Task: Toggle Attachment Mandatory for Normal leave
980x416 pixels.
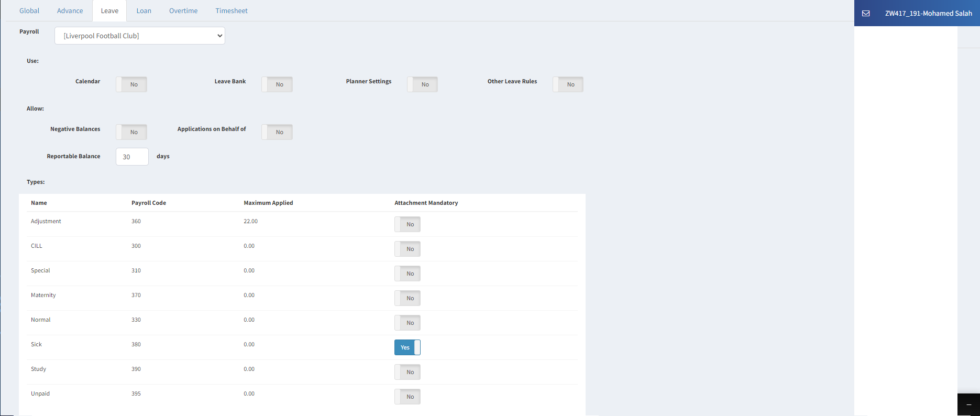Action: (x=408, y=323)
